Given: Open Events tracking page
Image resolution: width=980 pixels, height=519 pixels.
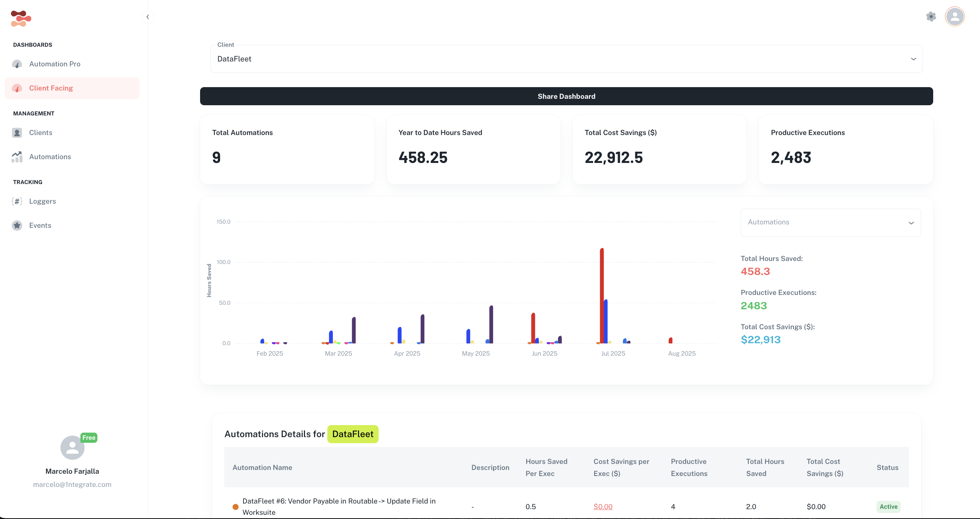Looking at the screenshot, I should tap(72, 226).
